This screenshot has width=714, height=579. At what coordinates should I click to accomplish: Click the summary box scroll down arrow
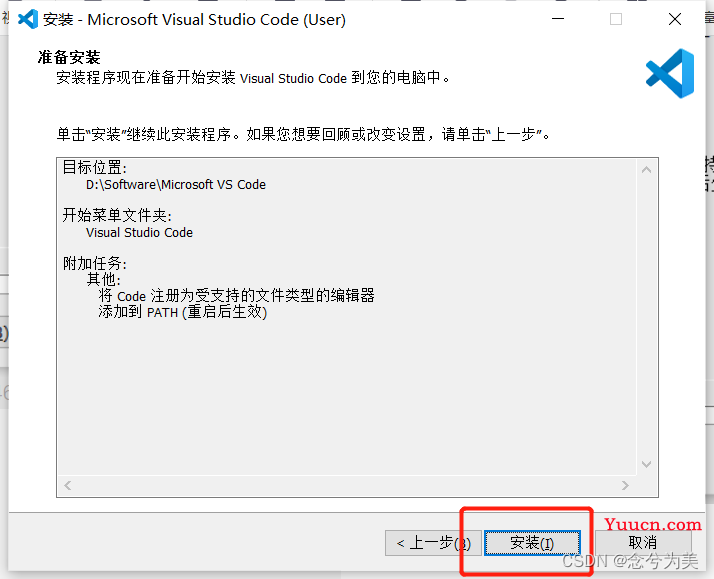point(646,464)
